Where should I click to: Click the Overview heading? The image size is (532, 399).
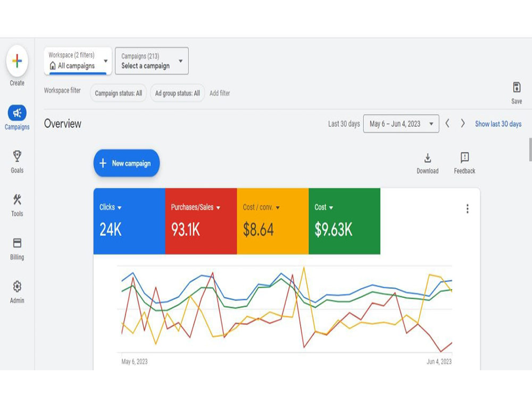[x=63, y=123]
